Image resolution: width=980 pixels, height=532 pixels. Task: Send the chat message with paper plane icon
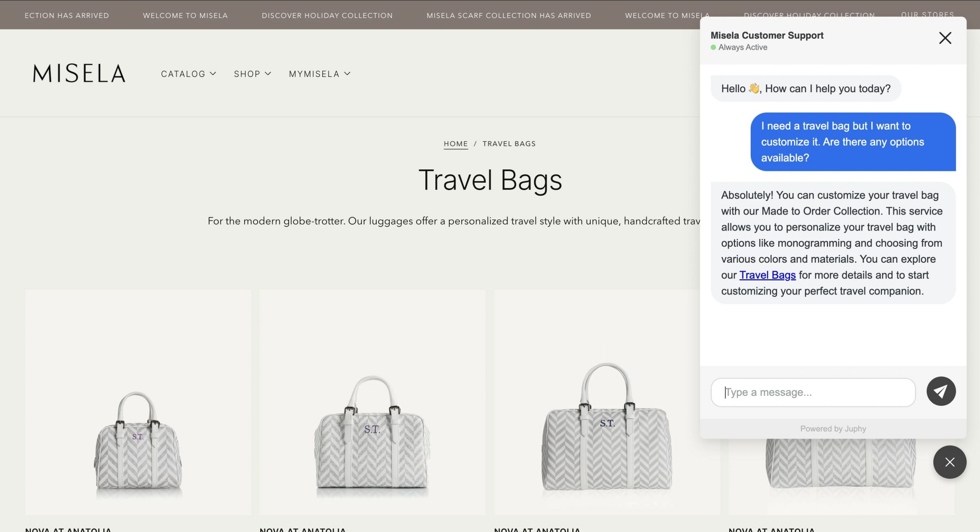pyautogui.click(x=941, y=391)
